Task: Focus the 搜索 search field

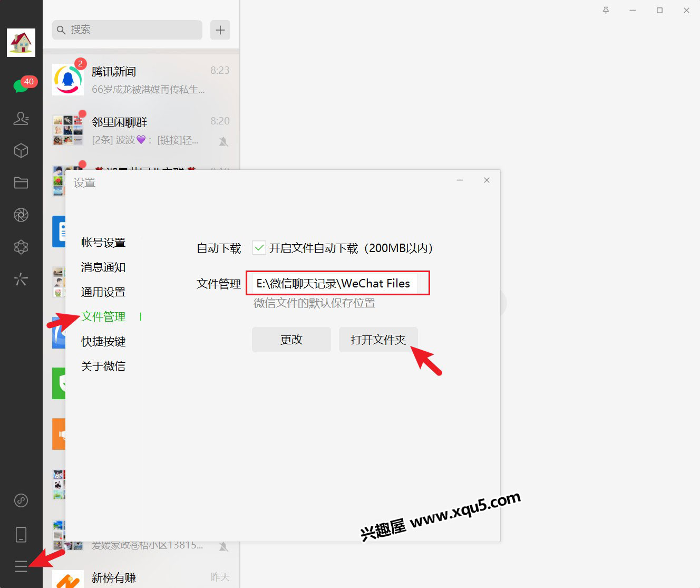Action: click(x=127, y=30)
